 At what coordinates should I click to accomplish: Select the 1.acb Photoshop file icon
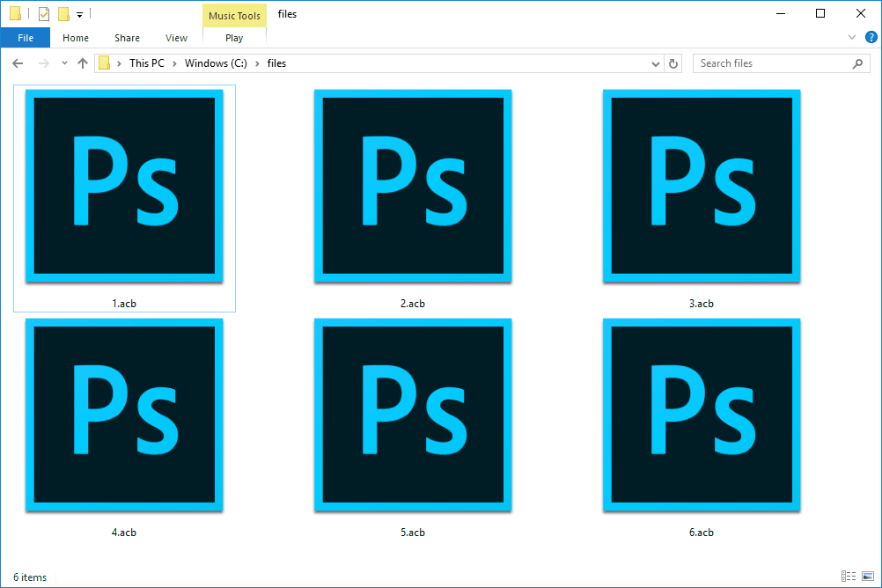coord(124,186)
